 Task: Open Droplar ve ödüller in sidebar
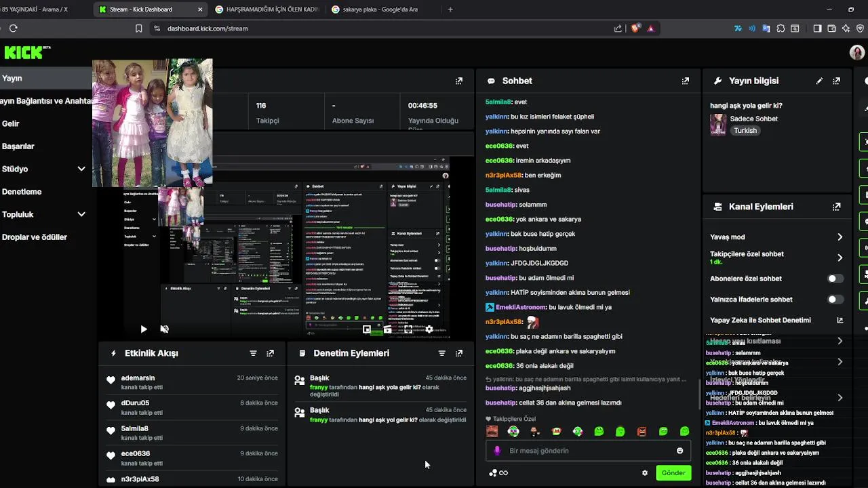(x=34, y=237)
